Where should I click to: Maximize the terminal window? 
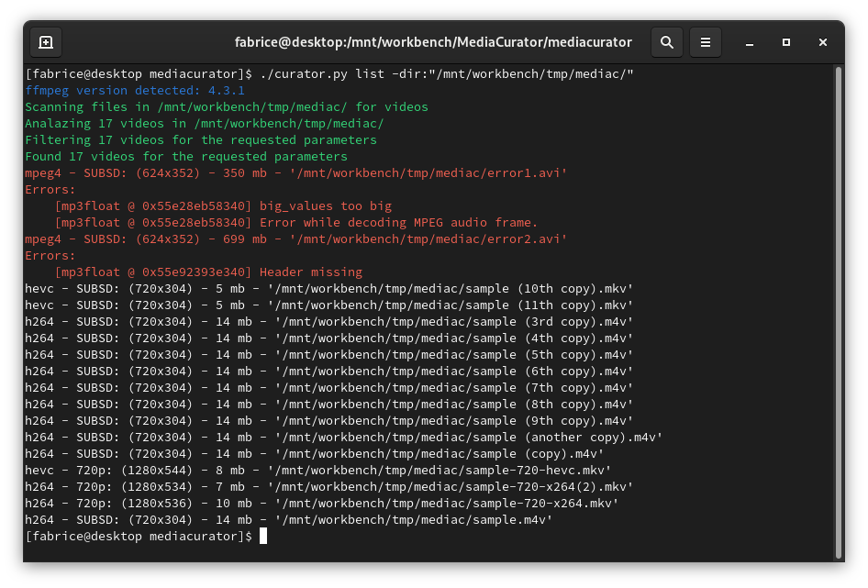pos(786,42)
